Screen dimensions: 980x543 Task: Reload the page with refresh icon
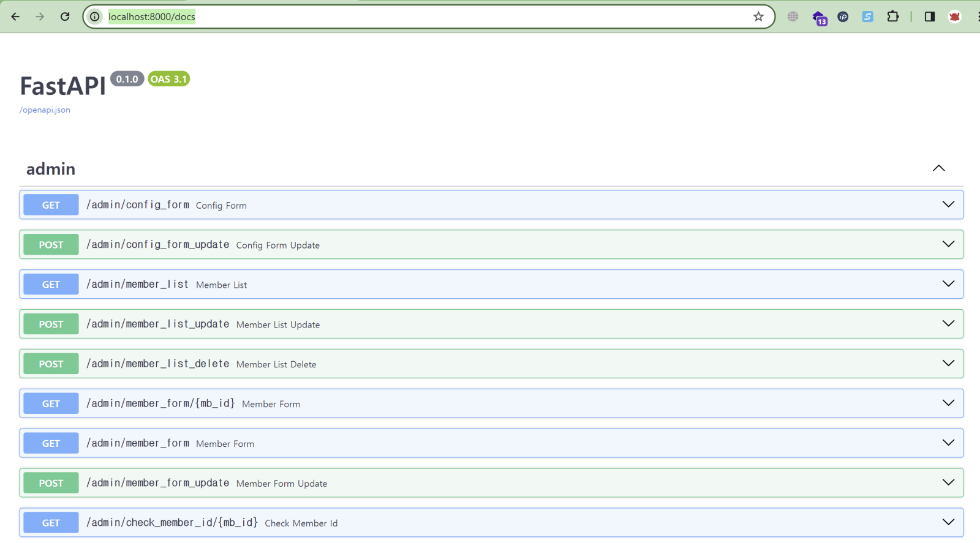click(x=65, y=17)
